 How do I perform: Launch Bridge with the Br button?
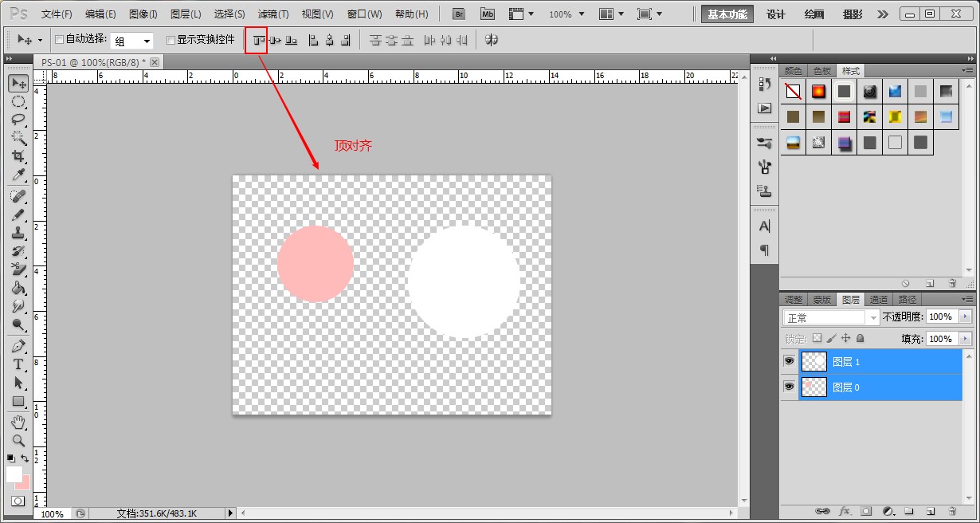pos(459,14)
